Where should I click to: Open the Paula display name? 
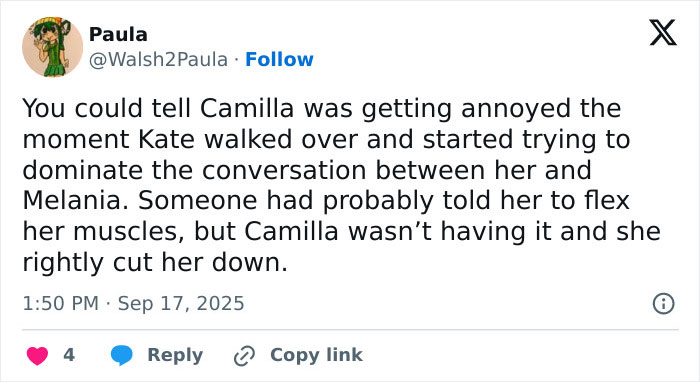tap(118, 34)
